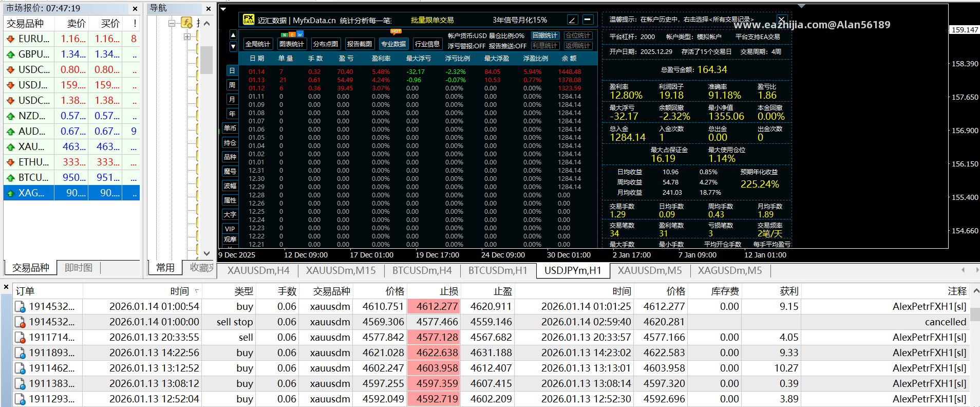This screenshot has width=980, height=407.
Task: Click the 批量跟单交易 link
Action: [x=432, y=20]
